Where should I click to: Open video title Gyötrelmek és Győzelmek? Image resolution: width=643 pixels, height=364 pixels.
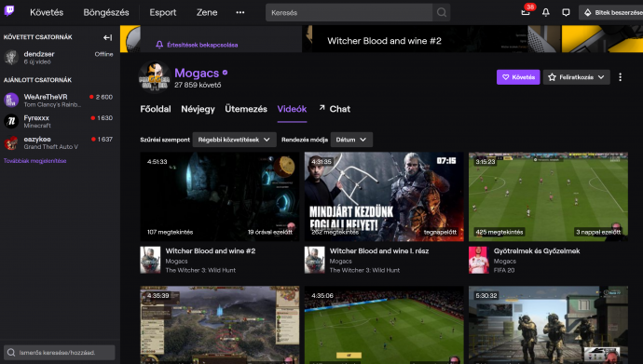537,251
